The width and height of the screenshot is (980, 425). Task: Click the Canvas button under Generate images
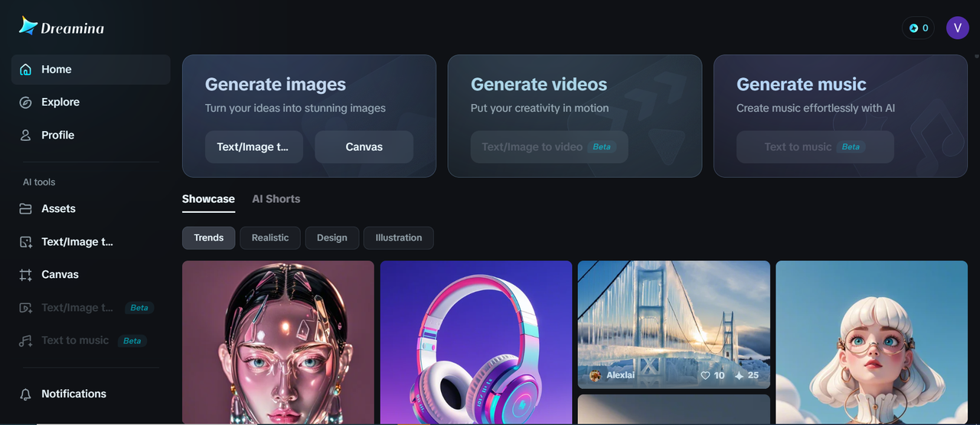point(364,147)
